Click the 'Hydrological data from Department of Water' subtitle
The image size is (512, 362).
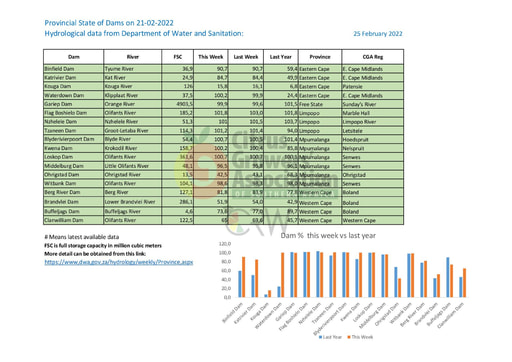tap(144, 33)
